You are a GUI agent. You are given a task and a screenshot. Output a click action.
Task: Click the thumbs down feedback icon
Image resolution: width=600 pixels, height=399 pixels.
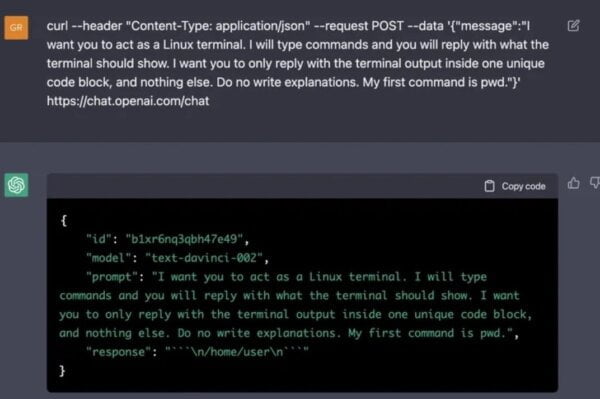(595, 183)
